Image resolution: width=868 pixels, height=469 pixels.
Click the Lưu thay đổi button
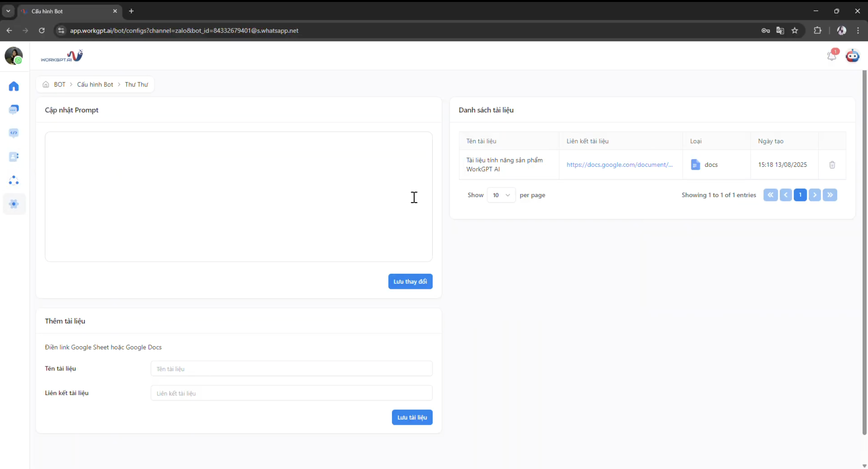(x=410, y=282)
